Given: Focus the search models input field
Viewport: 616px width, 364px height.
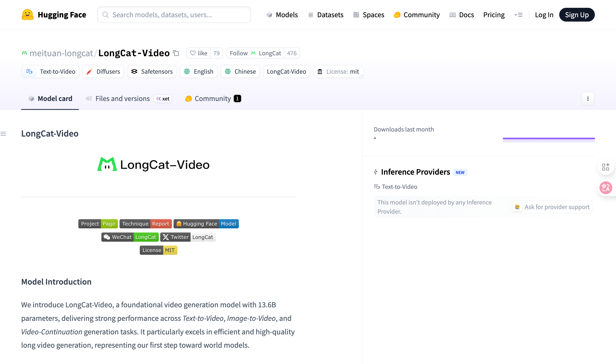Looking at the screenshot, I should click(x=174, y=15).
